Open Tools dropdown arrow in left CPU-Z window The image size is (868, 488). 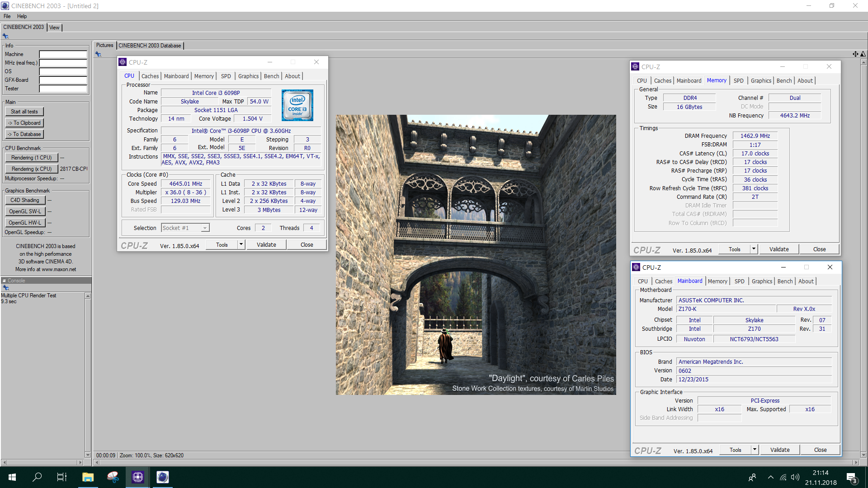241,244
